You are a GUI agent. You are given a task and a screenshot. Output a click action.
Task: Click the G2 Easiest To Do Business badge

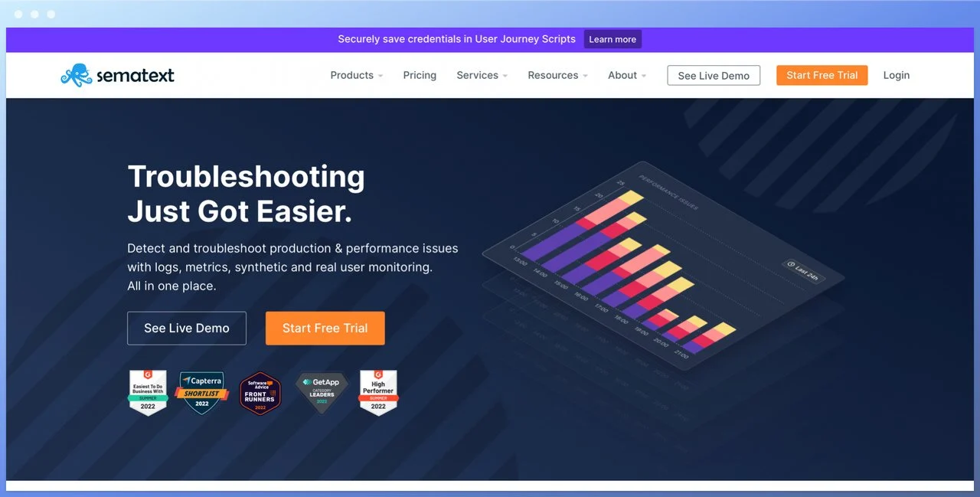pyautogui.click(x=147, y=393)
